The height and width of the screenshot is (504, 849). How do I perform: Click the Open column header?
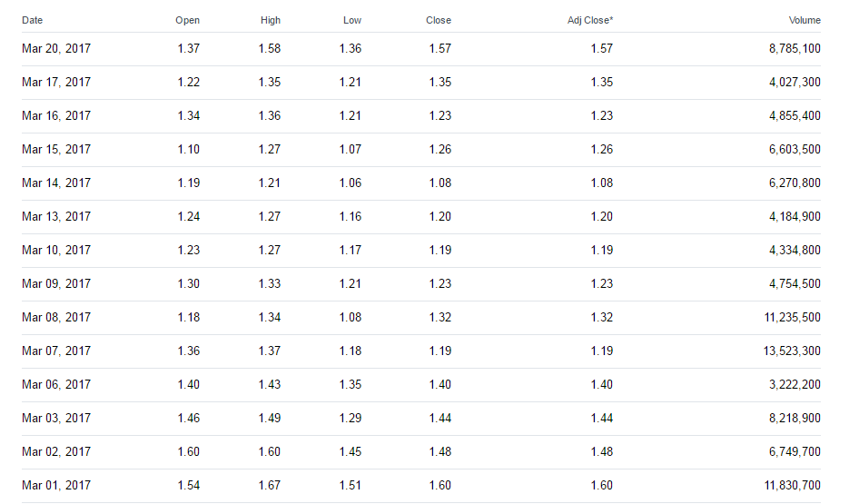click(187, 20)
